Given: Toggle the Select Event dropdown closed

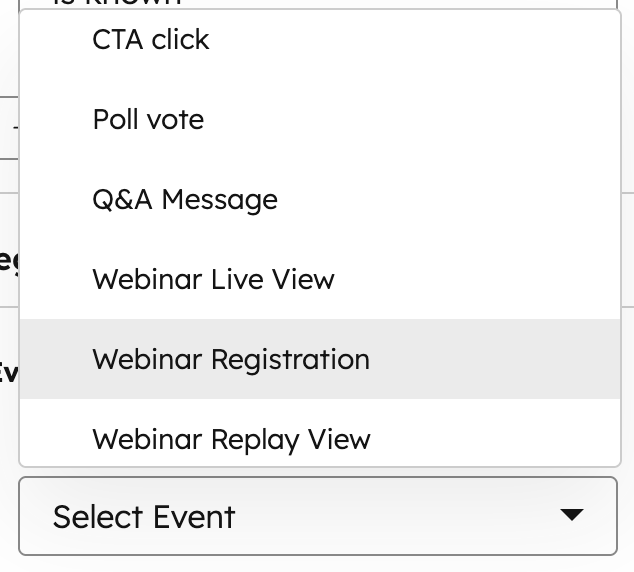Looking at the screenshot, I should click(571, 515).
